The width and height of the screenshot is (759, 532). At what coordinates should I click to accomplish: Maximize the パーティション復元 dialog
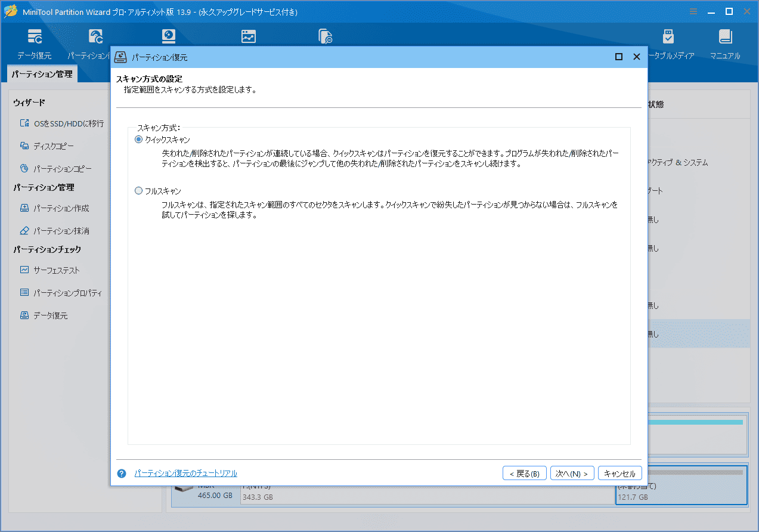[619, 57]
